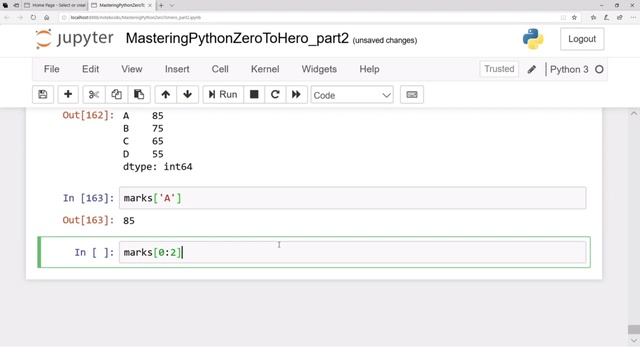
Task: Rename notebook via MasteringPythonZeroToHero_part2 title
Action: pos(237,38)
